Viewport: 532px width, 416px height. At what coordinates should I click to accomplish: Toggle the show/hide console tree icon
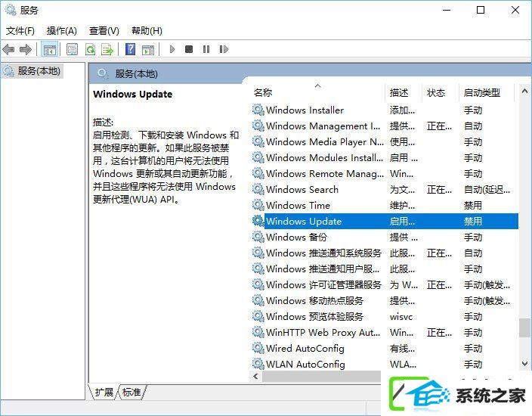50,50
